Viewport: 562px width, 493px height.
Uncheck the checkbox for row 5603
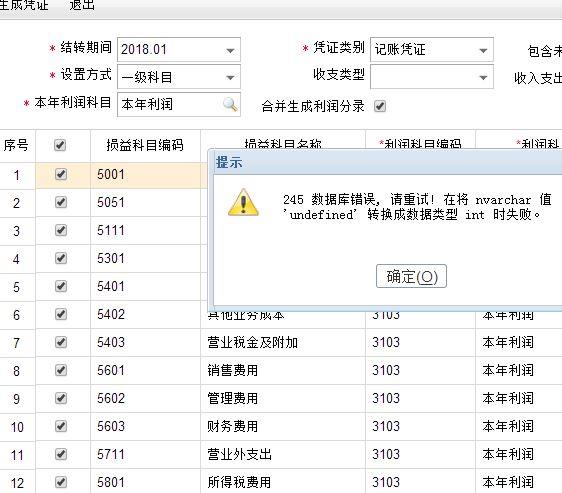[x=61, y=426]
